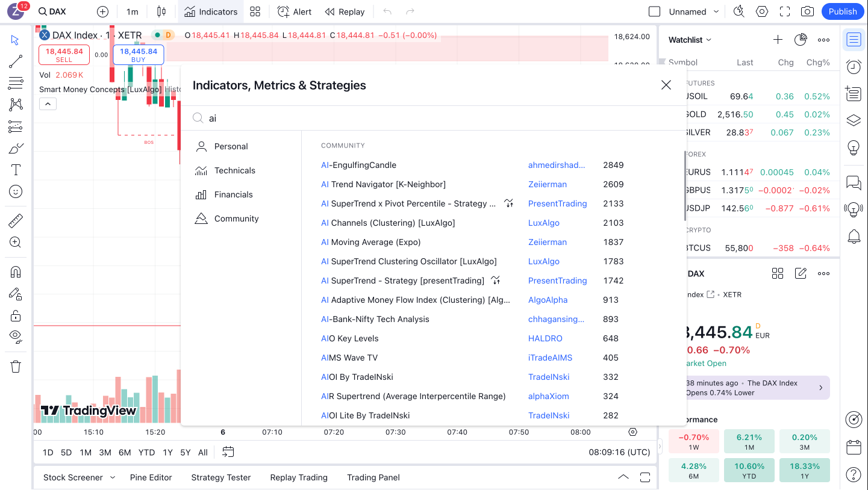
Task: Open watchlist advanced view pie icon
Action: click(x=801, y=40)
